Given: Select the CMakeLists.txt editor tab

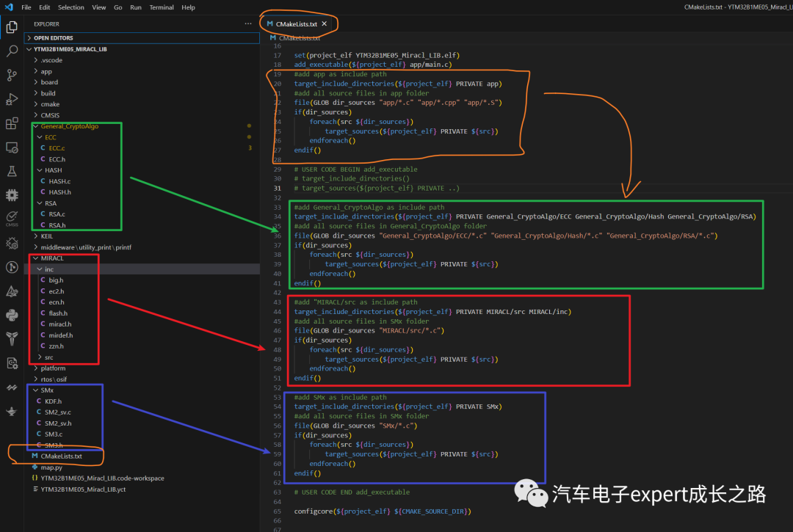Looking at the screenshot, I should coord(297,23).
